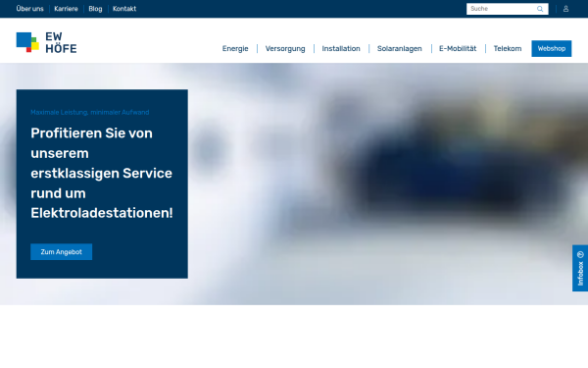Image resolution: width=588 pixels, height=368 pixels.
Task: Click the Zum Angebot button
Action: [61, 251]
